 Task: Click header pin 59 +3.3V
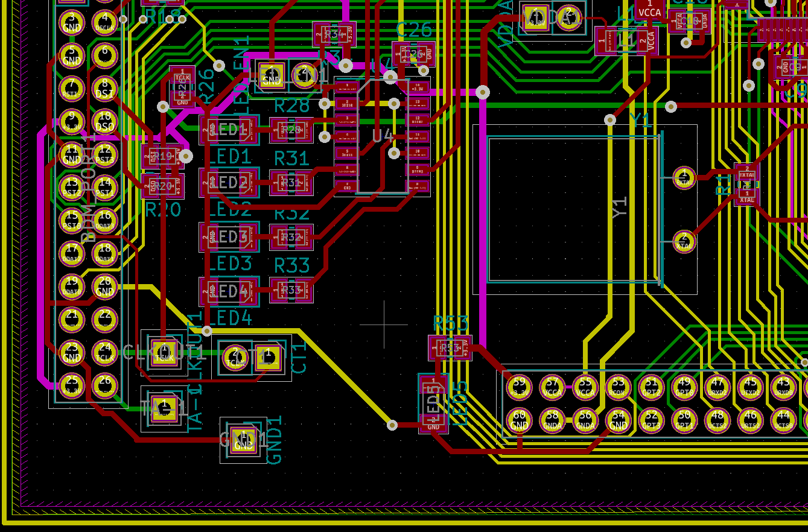[519, 387]
